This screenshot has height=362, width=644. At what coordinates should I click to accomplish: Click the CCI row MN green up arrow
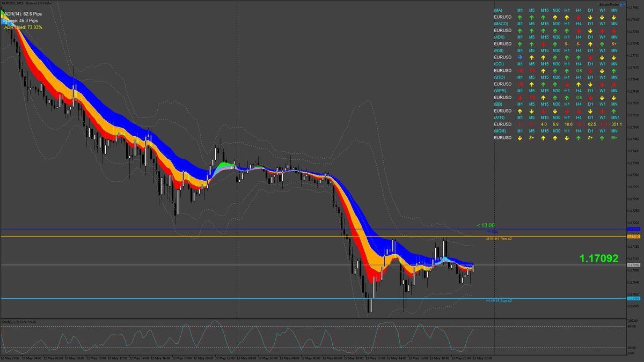click(614, 70)
